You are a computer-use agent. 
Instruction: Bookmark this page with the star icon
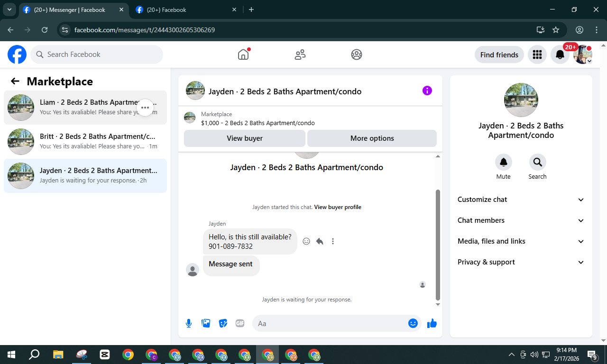[x=556, y=30]
